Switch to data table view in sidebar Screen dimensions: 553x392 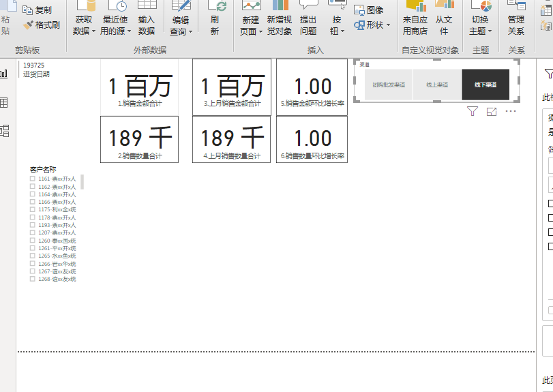pos(4,102)
